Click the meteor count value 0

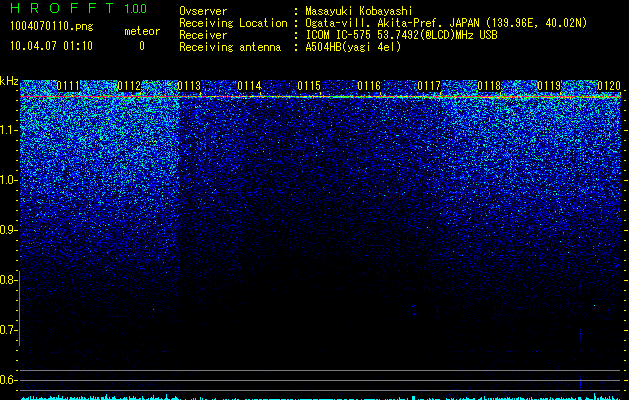[142, 46]
